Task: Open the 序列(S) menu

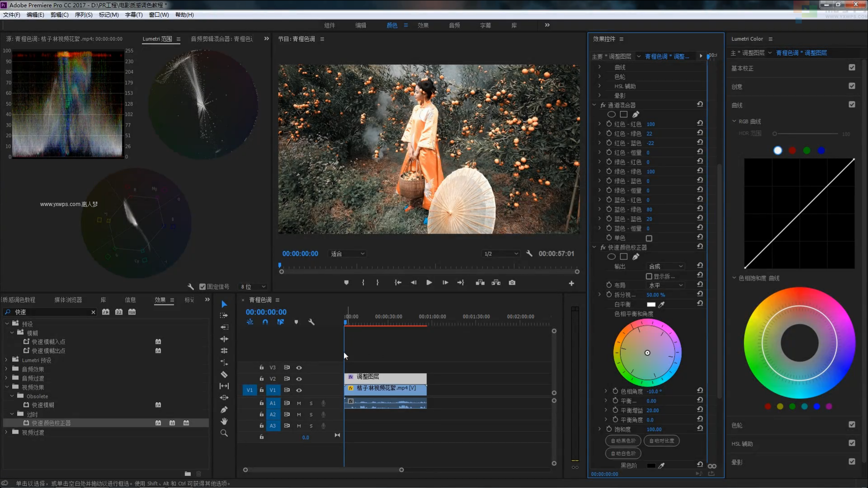Action: click(83, 15)
